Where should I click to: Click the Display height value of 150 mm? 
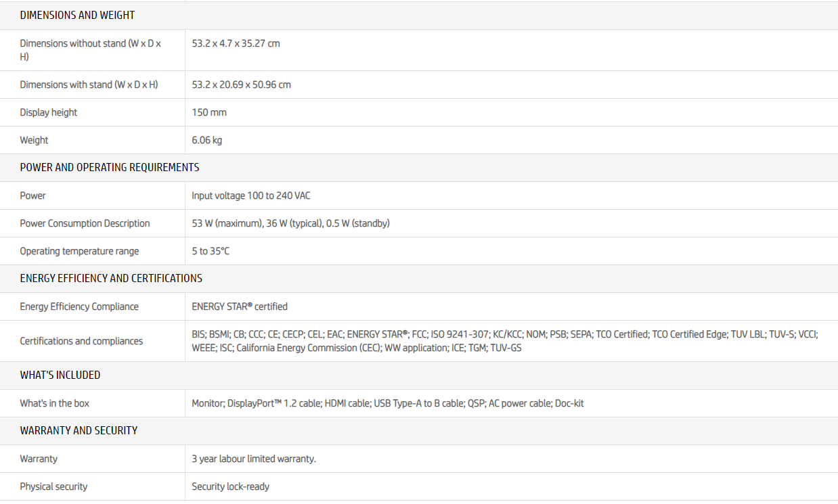tap(209, 112)
